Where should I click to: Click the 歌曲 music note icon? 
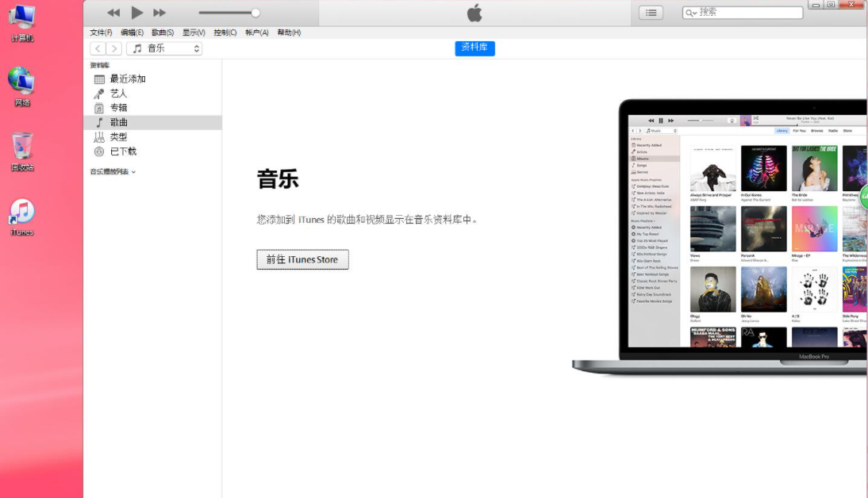(100, 122)
